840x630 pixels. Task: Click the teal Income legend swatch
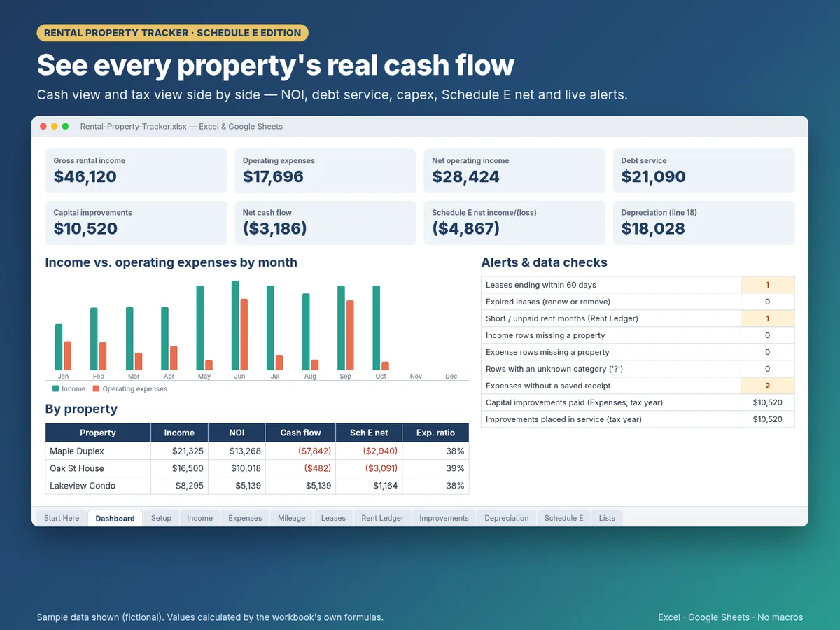point(55,388)
